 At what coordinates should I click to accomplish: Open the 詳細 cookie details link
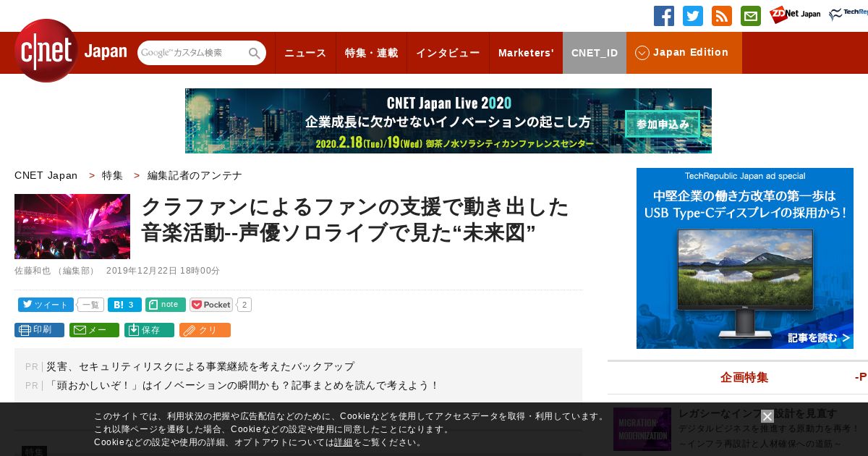tap(344, 442)
